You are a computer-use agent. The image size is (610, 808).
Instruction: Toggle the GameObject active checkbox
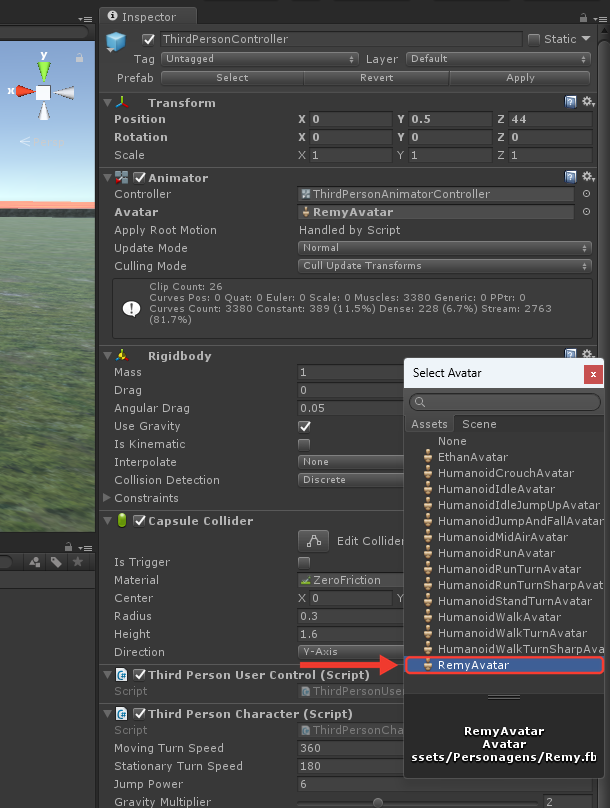click(148, 39)
